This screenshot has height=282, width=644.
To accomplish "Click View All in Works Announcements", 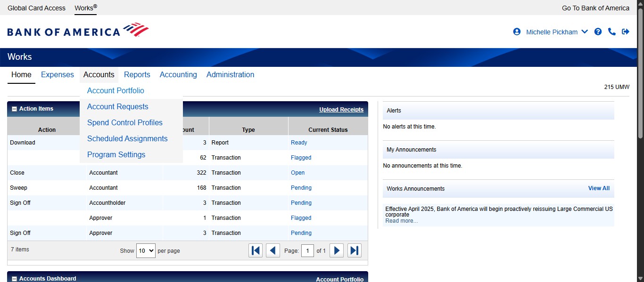I will [x=599, y=188].
